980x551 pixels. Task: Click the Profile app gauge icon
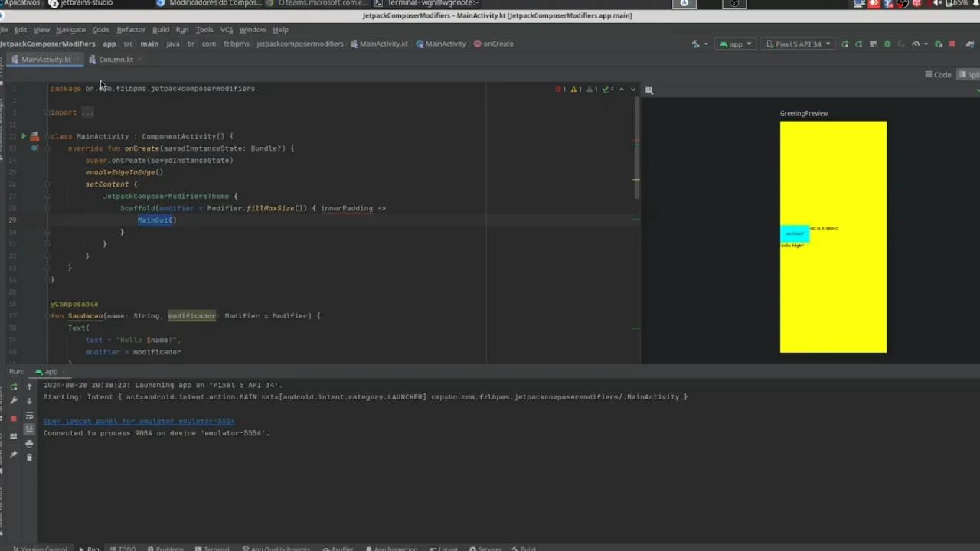pyautogui.click(x=916, y=44)
